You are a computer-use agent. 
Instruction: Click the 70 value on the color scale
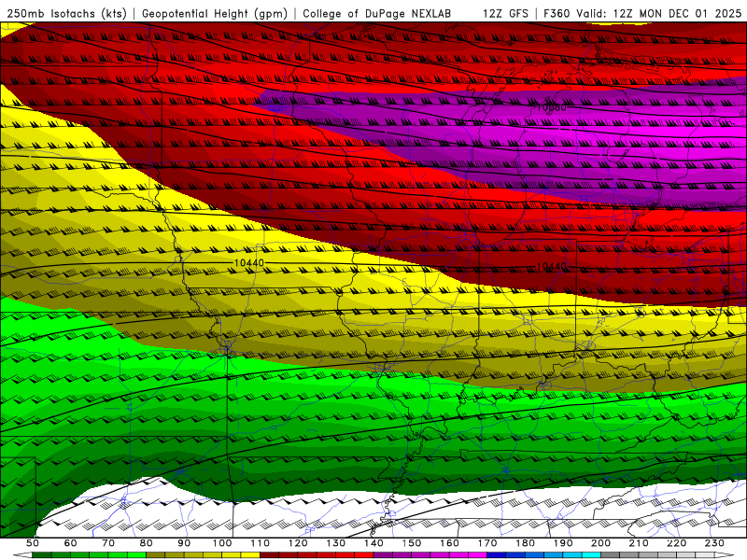coord(108,543)
